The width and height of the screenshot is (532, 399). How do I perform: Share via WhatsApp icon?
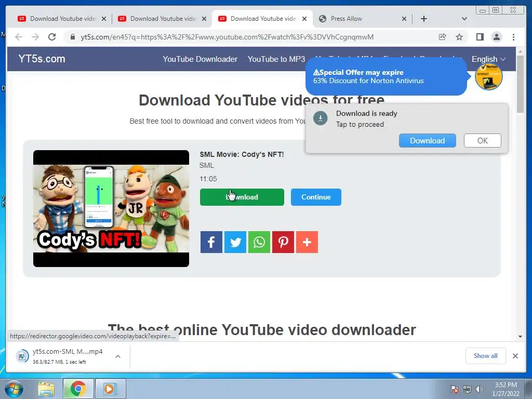(259, 242)
